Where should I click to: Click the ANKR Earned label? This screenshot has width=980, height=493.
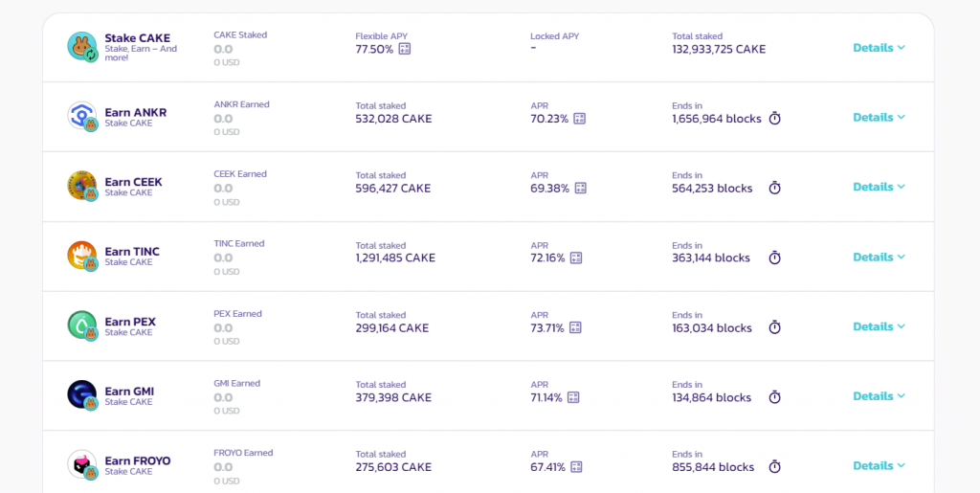[x=242, y=104]
